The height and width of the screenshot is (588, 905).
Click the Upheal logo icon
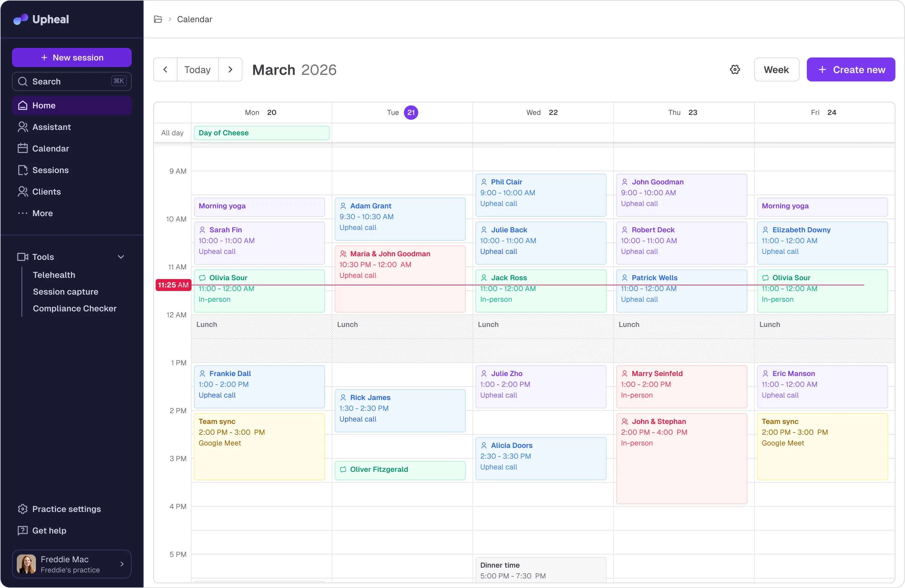(x=21, y=19)
